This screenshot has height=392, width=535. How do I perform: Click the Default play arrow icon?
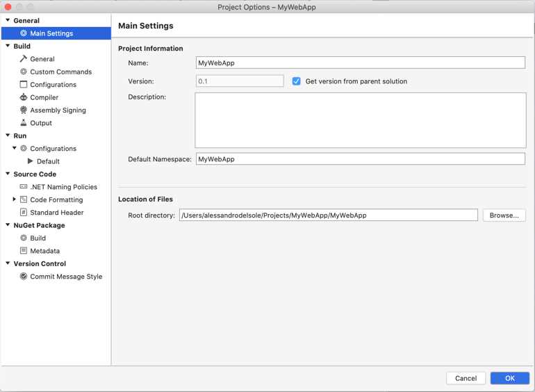point(31,161)
